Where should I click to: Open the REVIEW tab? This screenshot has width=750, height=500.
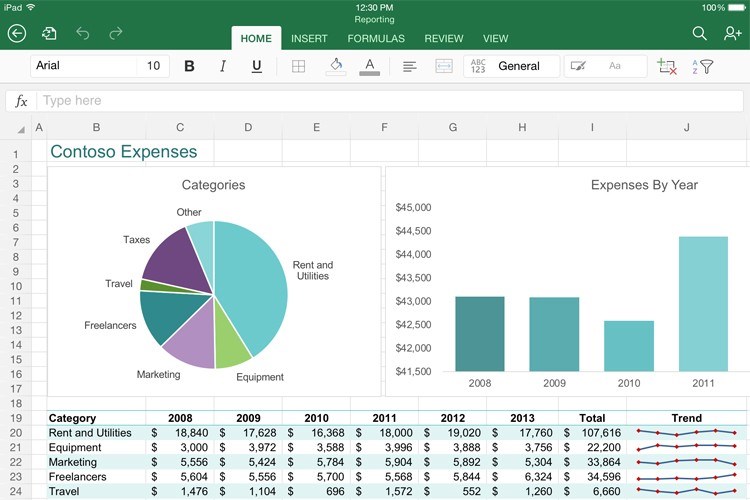tap(444, 38)
